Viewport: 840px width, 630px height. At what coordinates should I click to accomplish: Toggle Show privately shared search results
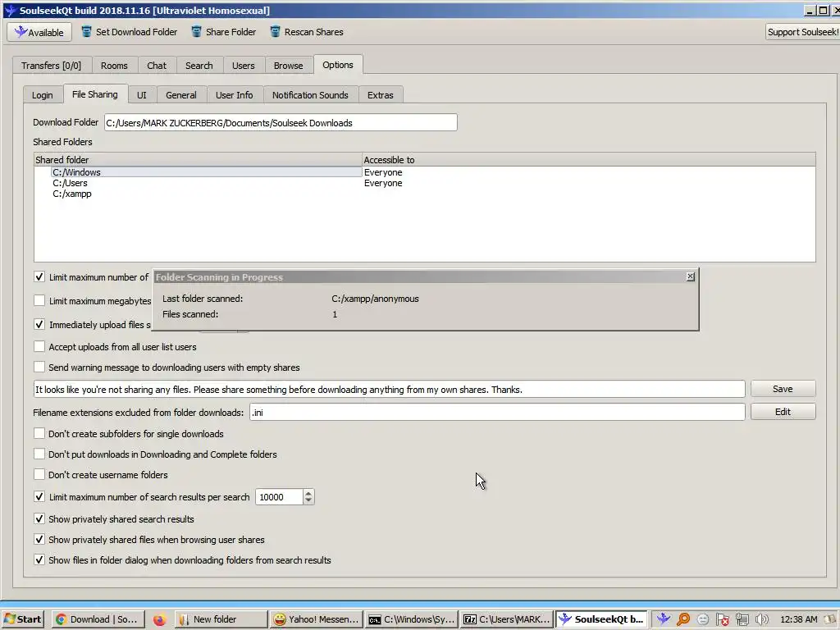point(39,518)
